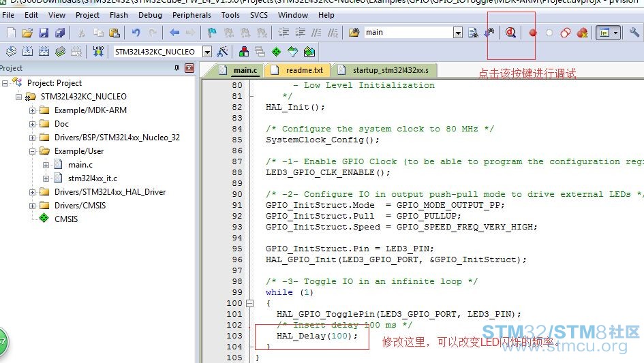Collapse the Example/User folder
Image resolution: width=644 pixels, height=363 pixels.
[33, 151]
